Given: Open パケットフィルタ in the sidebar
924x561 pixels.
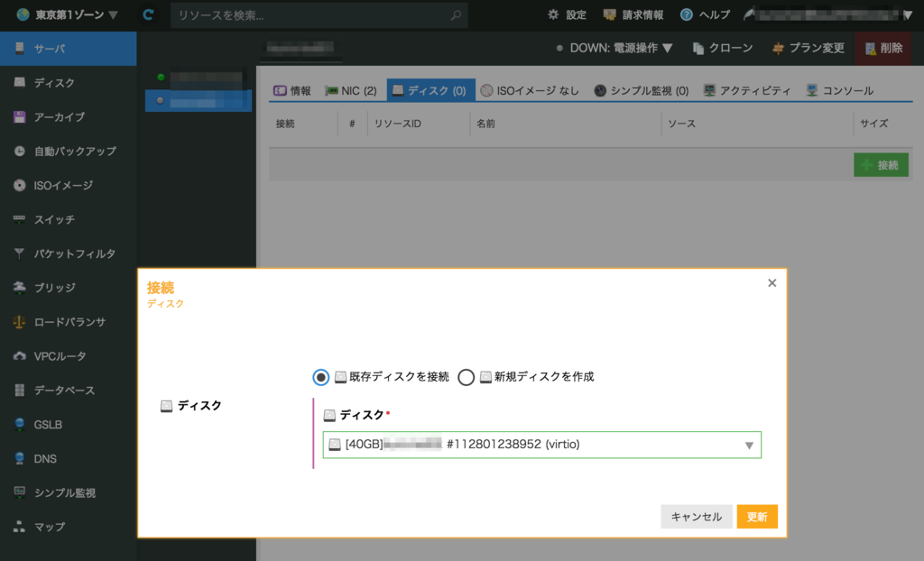Looking at the screenshot, I should [69, 253].
